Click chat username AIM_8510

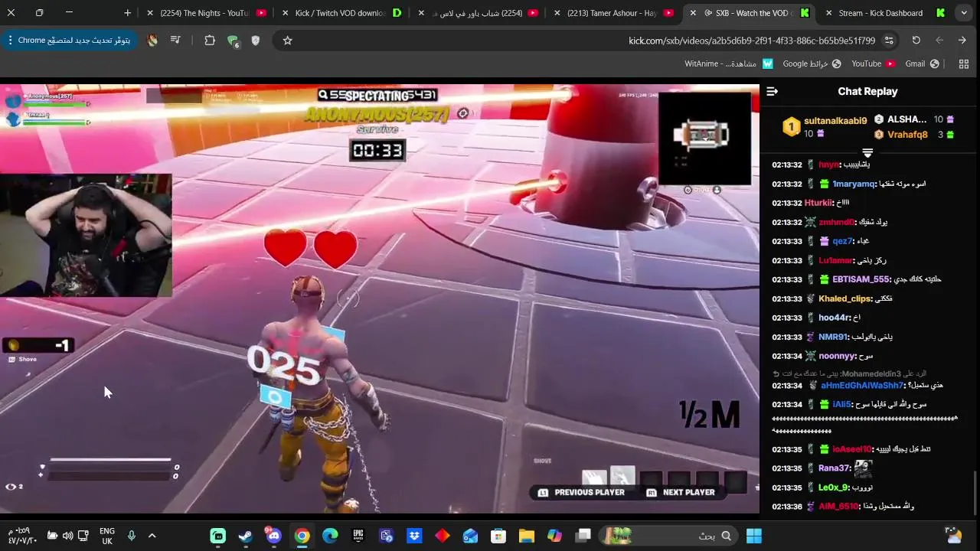[x=838, y=506]
